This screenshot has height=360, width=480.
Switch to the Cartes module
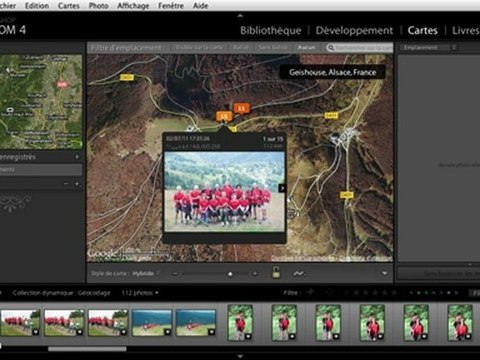coord(423,30)
